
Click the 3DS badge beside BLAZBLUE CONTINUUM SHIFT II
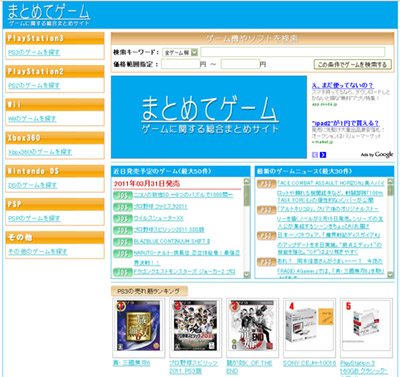tap(123, 242)
